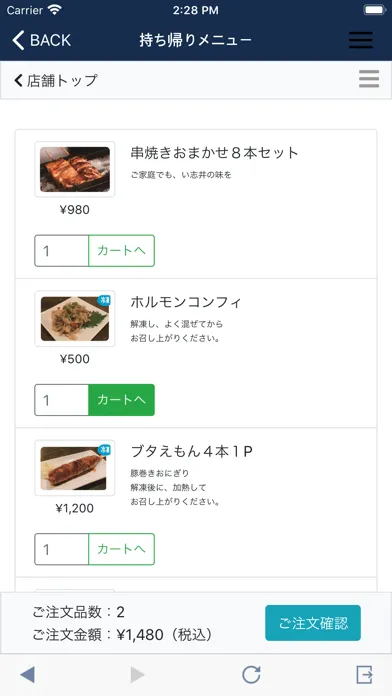Reload the page with refresh icon
392x696 pixels.
point(251,675)
